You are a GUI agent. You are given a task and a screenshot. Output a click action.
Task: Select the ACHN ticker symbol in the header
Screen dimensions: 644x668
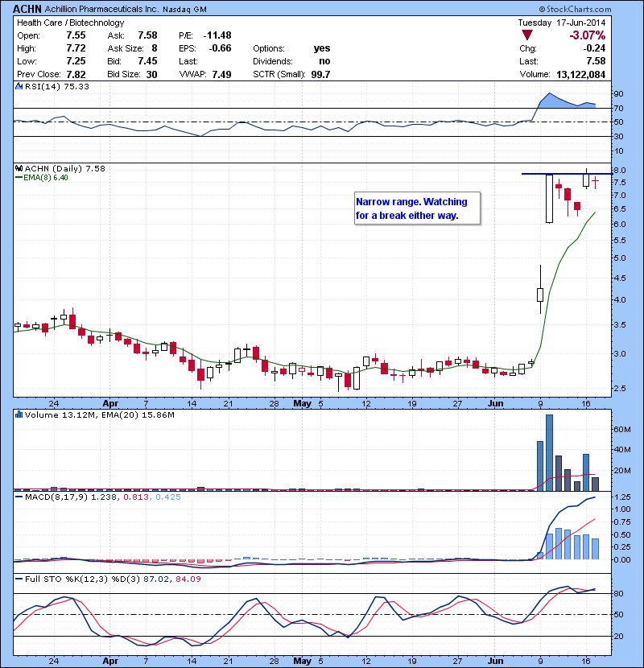pyautogui.click(x=27, y=9)
